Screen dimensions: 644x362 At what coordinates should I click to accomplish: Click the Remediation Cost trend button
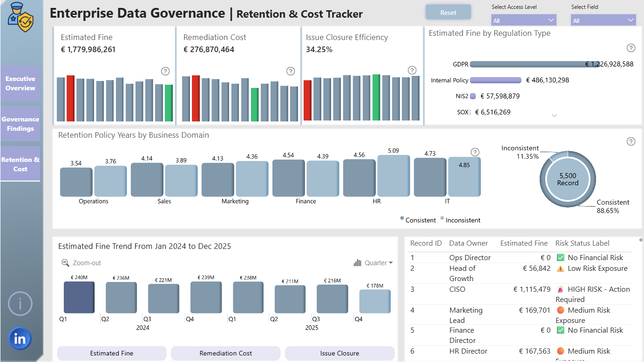pyautogui.click(x=226, y=353)
